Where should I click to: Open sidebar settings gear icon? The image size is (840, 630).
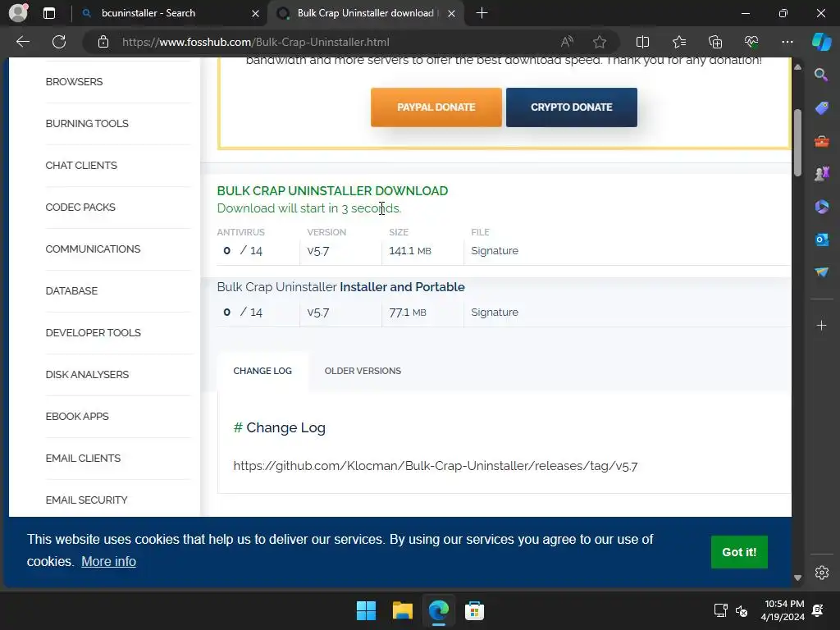pyautogui.click(x=821, y=573)
